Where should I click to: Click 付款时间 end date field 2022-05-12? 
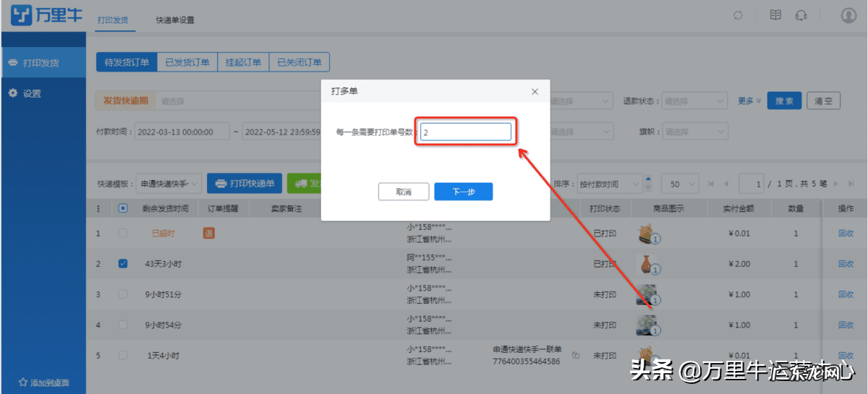(x=282, y=132)
